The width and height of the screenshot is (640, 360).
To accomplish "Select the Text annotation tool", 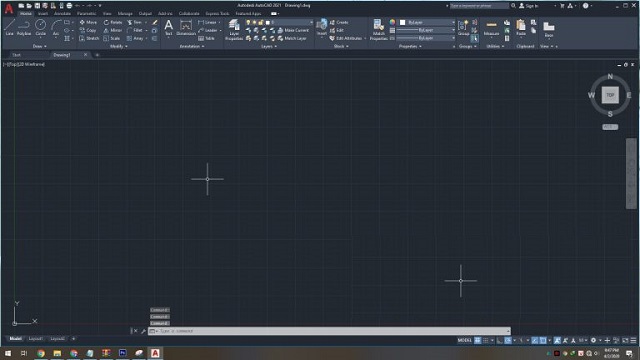I will (x=169, y=27).
